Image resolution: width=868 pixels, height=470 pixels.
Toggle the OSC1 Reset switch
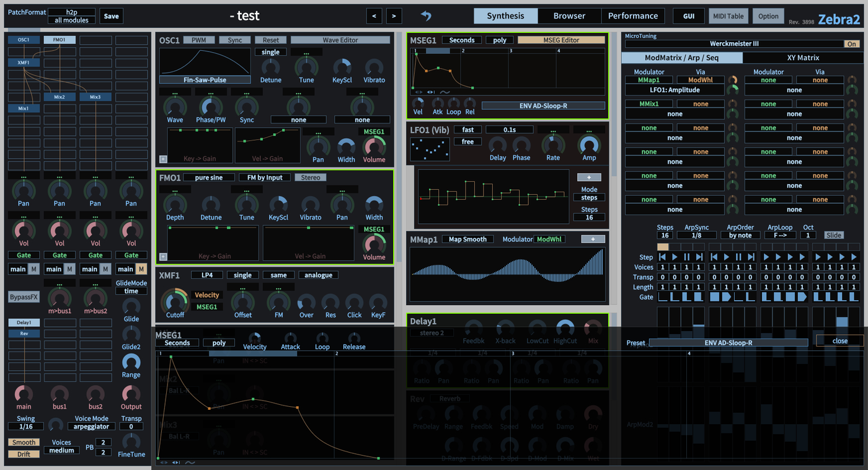tap(270, 40)
